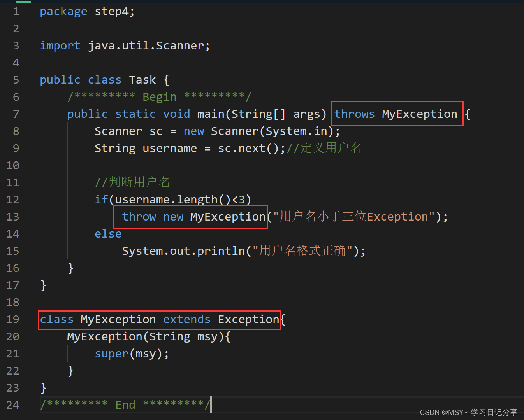Click the '//判断用户名' comment on line 11

[132, 182]
